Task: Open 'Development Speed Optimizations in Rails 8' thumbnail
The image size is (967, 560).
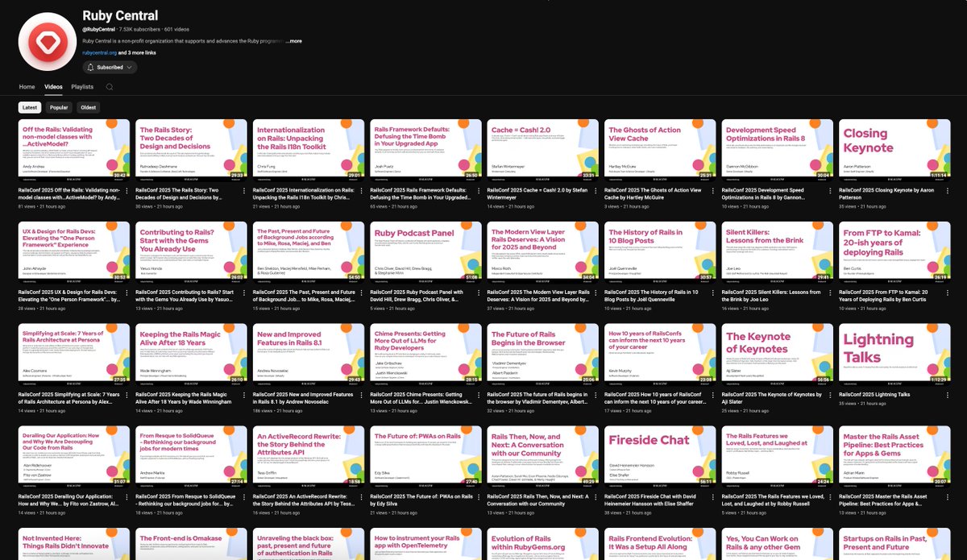Action: pyautogui.click(x=777, y=151)
